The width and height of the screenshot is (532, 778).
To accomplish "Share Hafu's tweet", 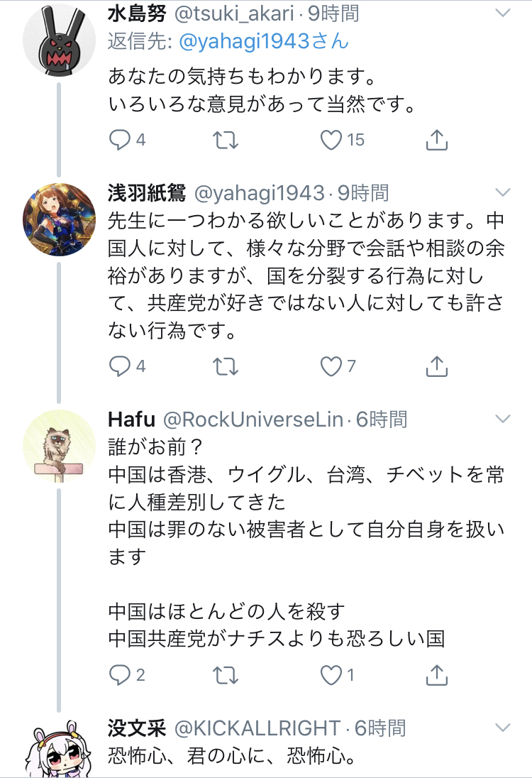I will point(437,674).
